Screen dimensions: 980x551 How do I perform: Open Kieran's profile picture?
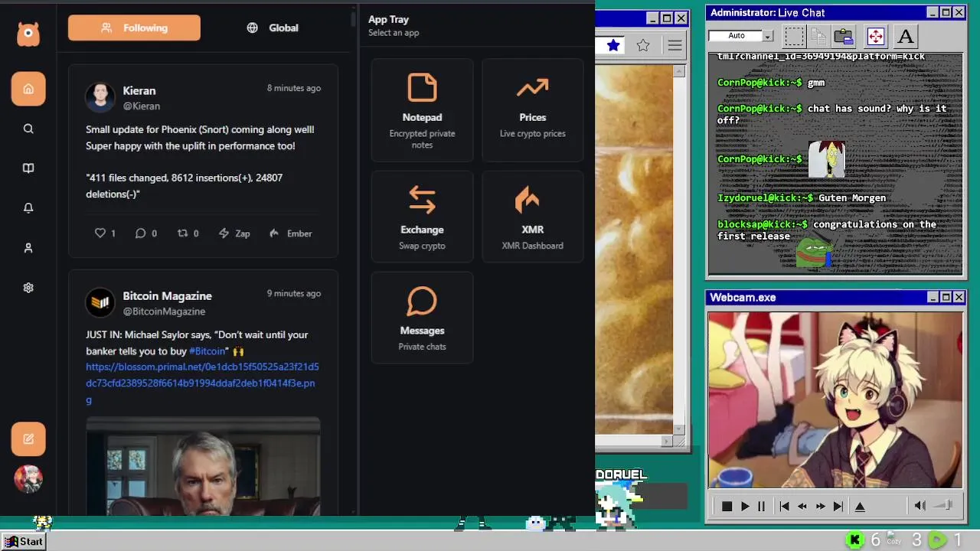100,97
